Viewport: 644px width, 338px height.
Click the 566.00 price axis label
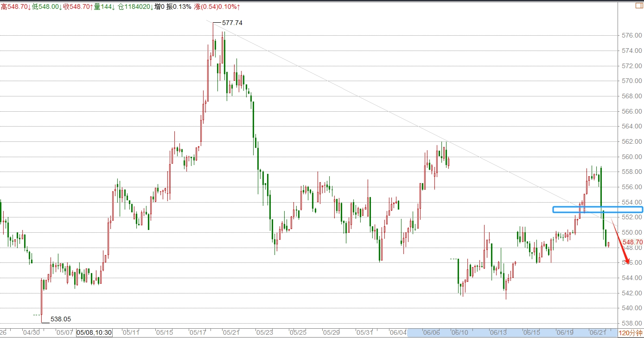(632, 111)
